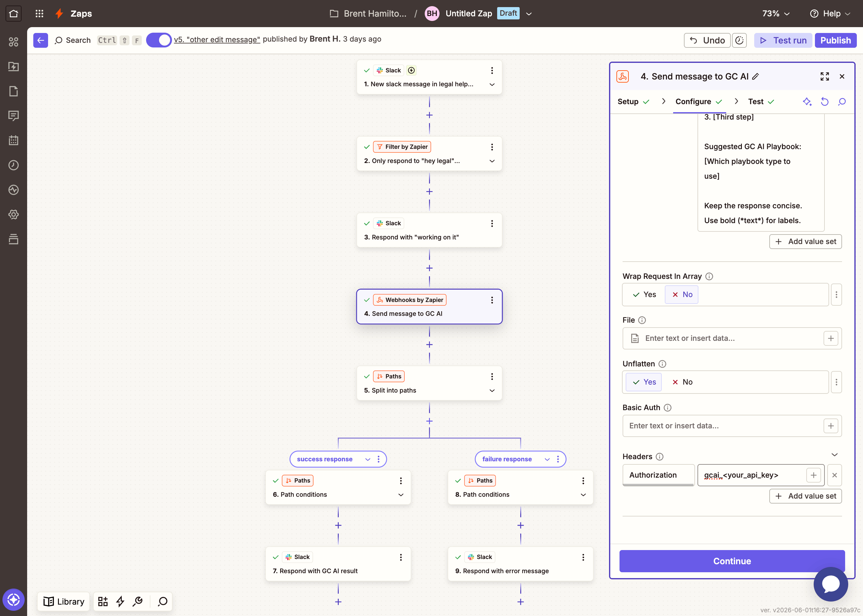Click the Undo button
The width and height of the screenshot is (863, 616).
click(x=707, y=40)
